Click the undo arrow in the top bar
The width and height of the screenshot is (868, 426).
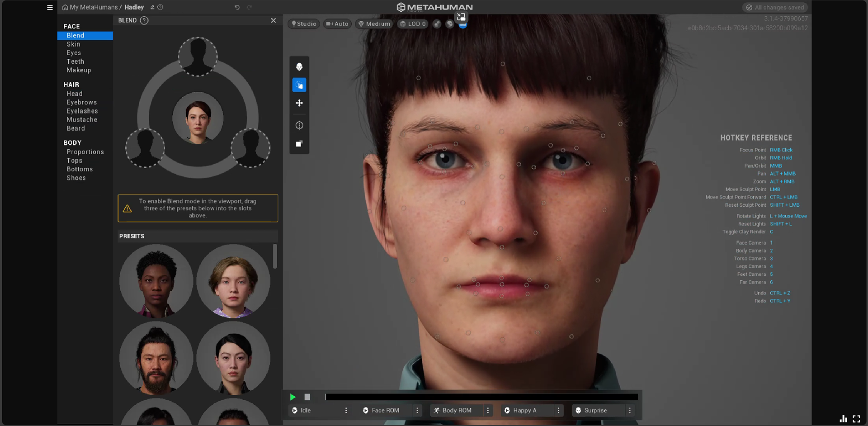click(x=237, y=7)
